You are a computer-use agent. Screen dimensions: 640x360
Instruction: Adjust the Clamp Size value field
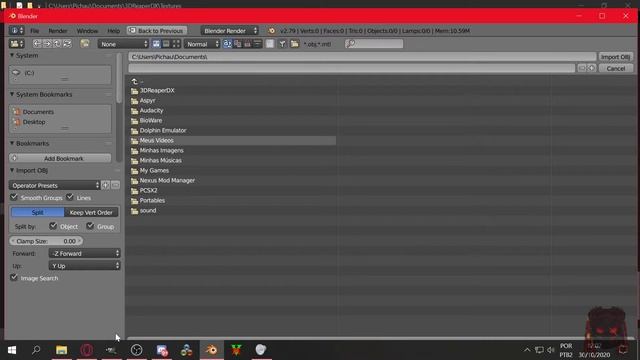(46, 241)
